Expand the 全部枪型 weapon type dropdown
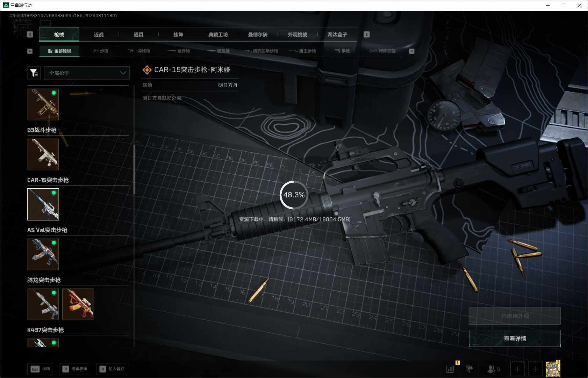 click(x=87, y=73)
